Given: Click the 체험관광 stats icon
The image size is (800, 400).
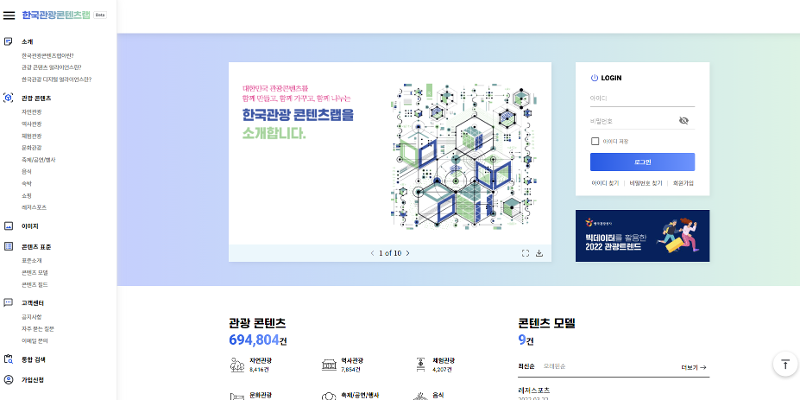Looking at the screenshot, I should click(x=421, y=364).
